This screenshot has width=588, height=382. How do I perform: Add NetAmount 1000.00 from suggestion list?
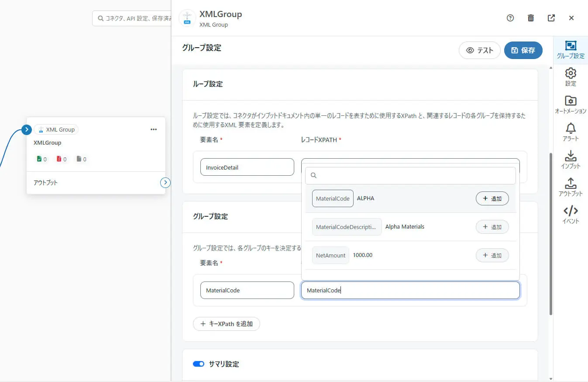coord(492,255)
